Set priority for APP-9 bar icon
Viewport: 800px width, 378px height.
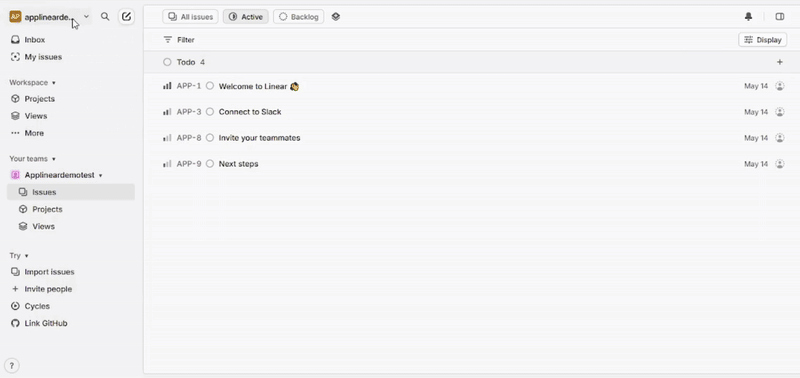167,164
